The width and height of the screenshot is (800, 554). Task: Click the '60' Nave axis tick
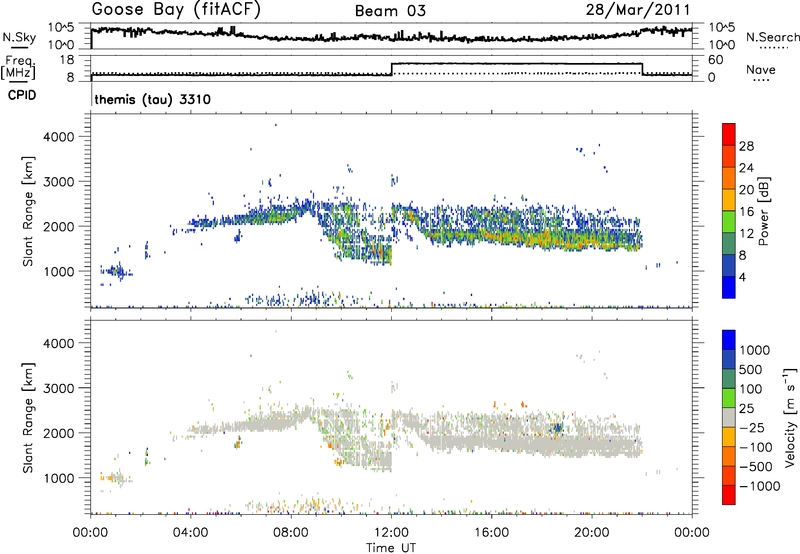tap(716, 60)
